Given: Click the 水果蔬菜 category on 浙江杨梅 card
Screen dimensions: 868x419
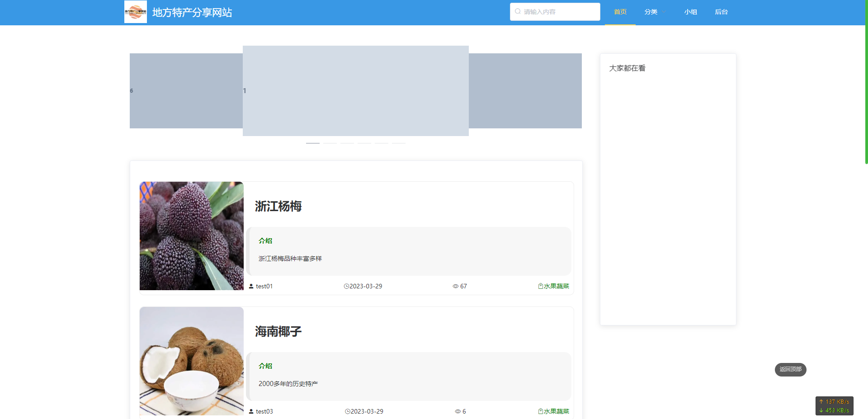Looking at the screenshot, I should tap(557, 286).
